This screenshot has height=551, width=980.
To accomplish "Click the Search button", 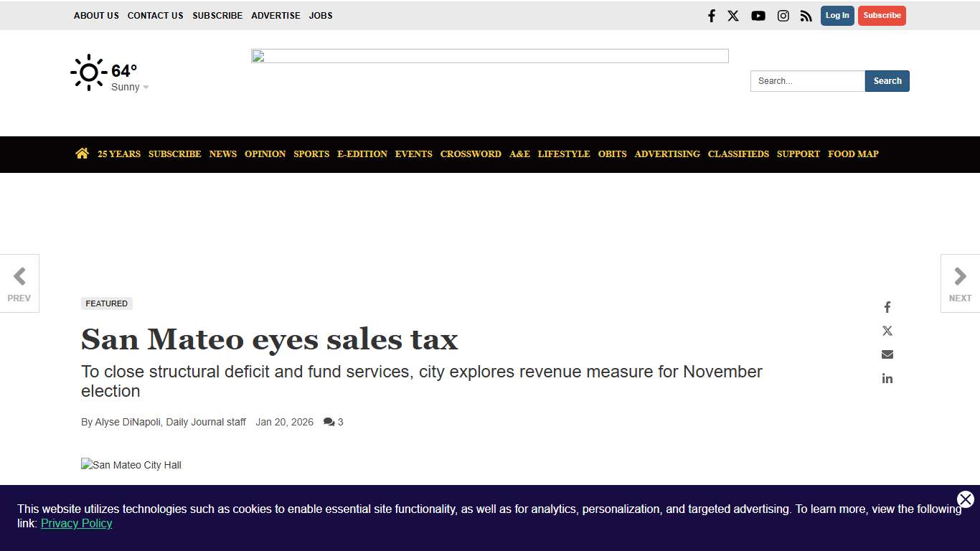I will pos(887,81).
